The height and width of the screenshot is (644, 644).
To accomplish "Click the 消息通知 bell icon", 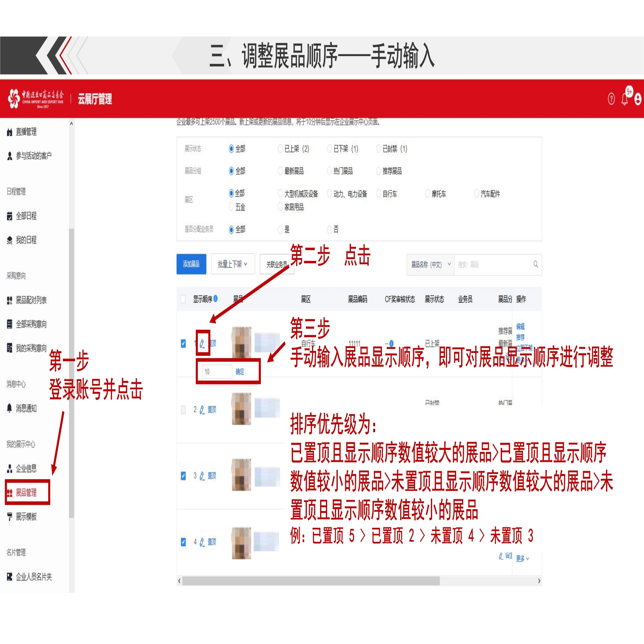I will [10, 408].
